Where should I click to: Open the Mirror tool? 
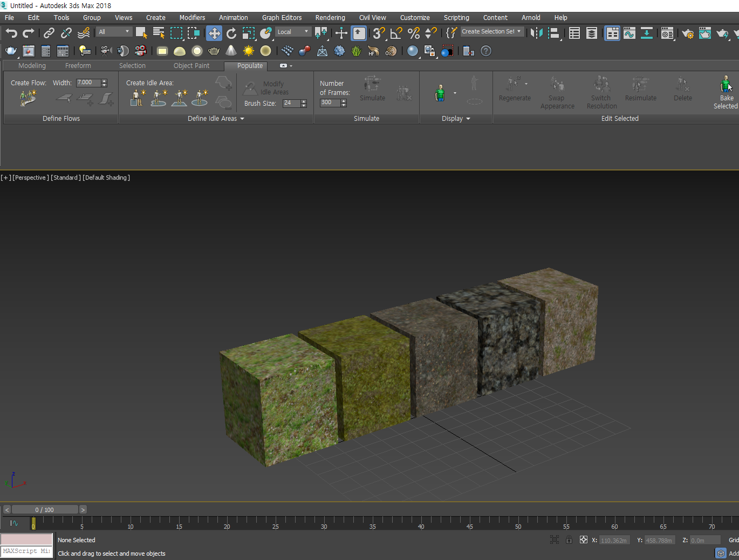[x=536, y=33]
